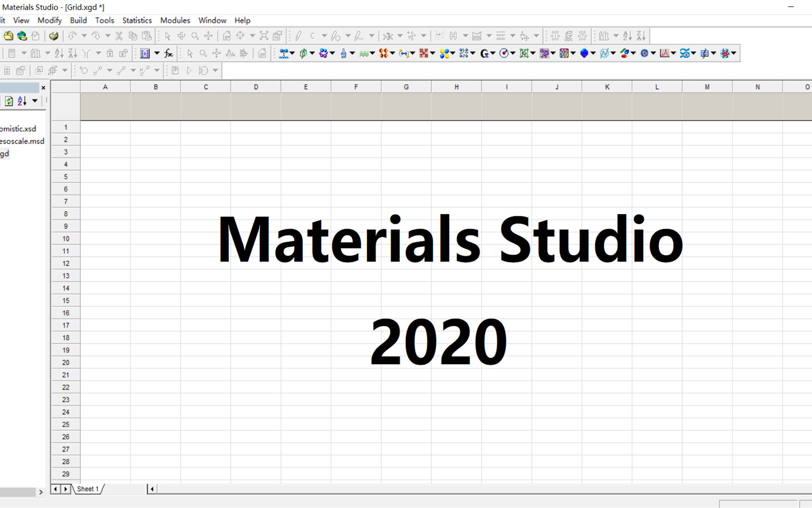Click the Gaussian G module icon
812x508 pixels.
(x=485, y=53)
